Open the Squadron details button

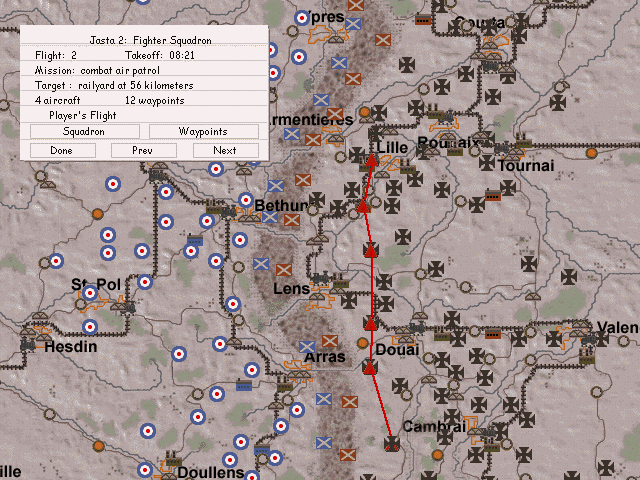tap(84, 131)
